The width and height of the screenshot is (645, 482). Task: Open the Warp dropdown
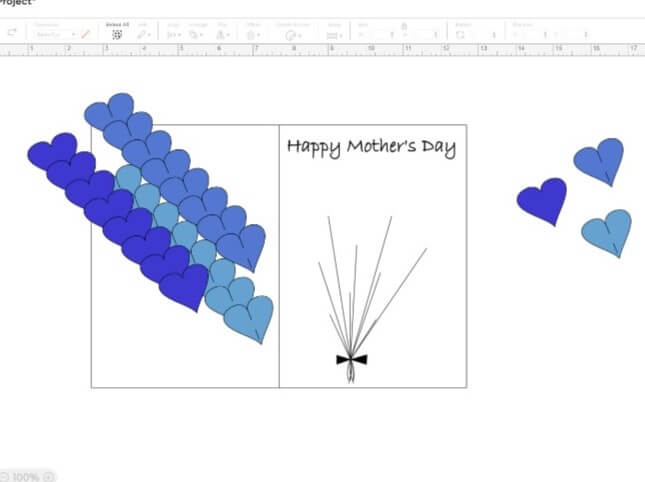click(x=334, y=35)
